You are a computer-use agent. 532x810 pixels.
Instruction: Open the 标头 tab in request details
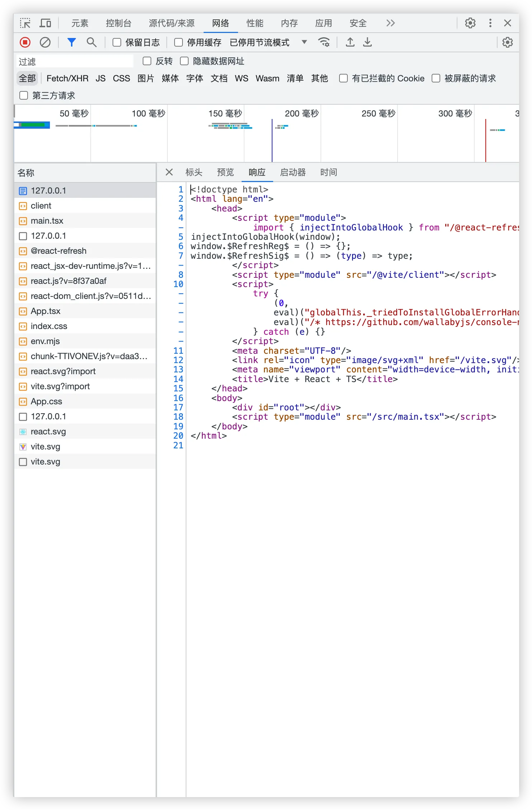pos(194,172)
